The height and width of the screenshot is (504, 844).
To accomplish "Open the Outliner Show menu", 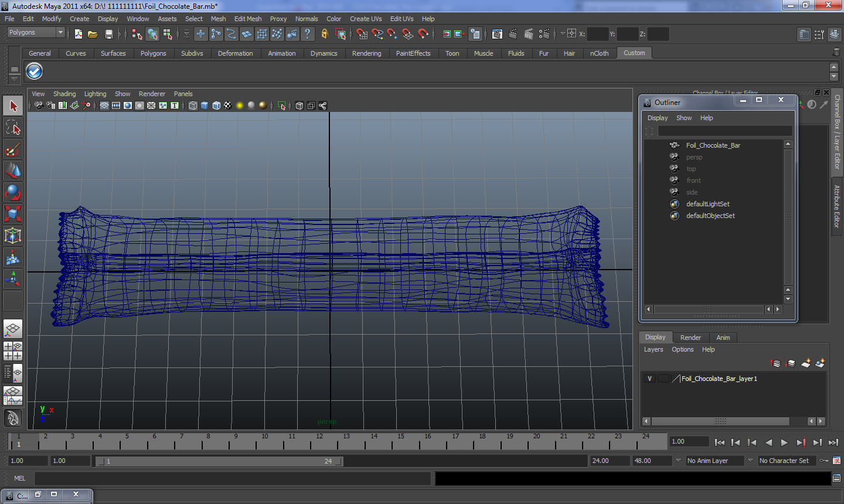I will point(684,118).
